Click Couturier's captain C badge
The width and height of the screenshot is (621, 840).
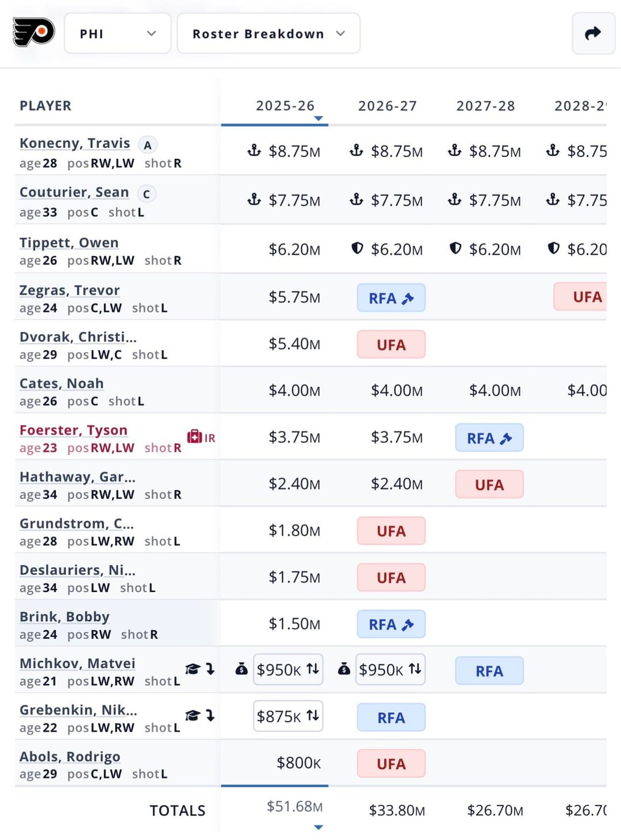tap(147, 194)
